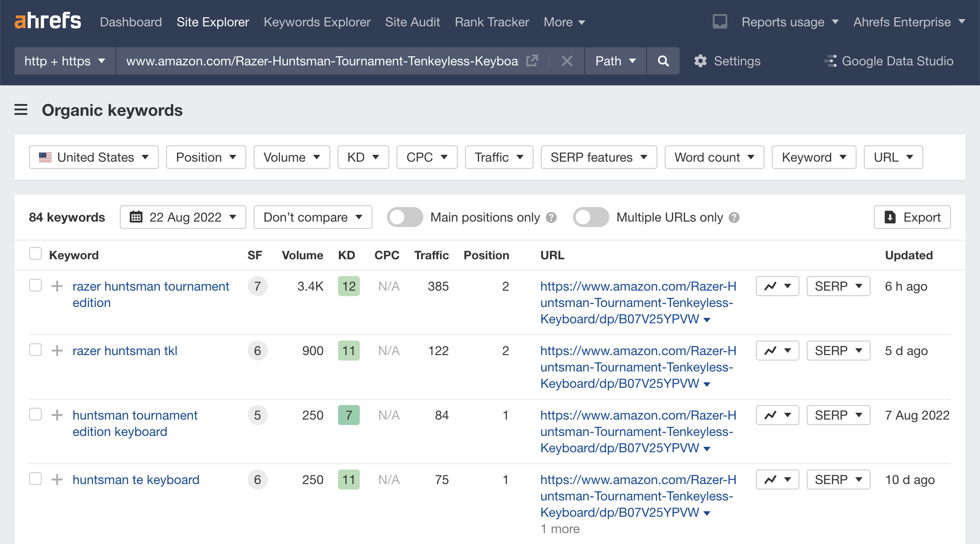The height and width of the screenshot is (544, 980).
Task: Open the 22 Aug 2022 date picker
Action: 183,217
